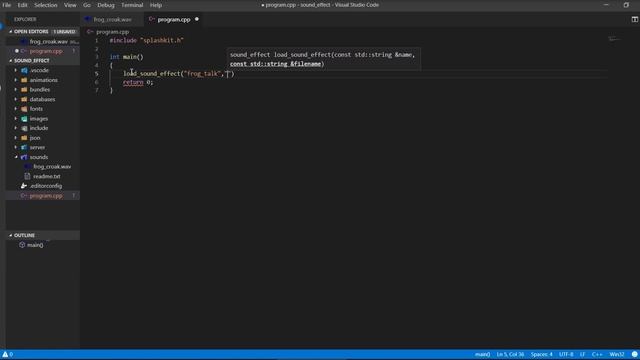
Task: Click the split editor icon
Action: 635,19
